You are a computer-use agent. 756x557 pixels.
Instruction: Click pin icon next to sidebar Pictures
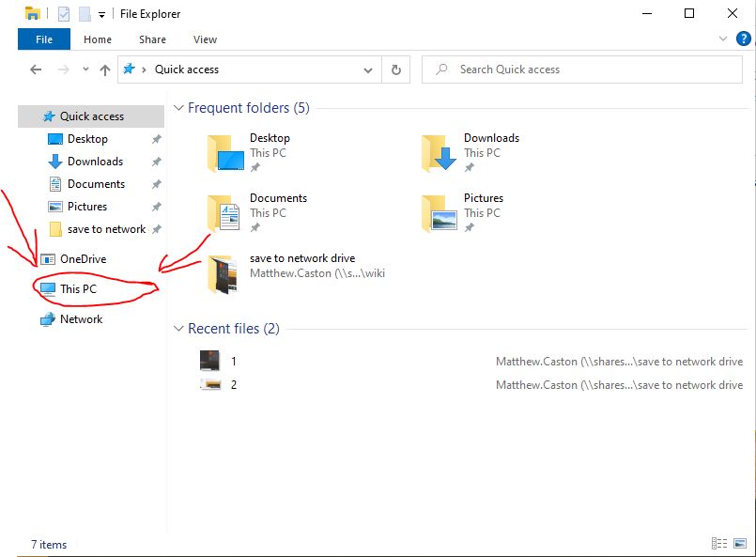point(156,207)
